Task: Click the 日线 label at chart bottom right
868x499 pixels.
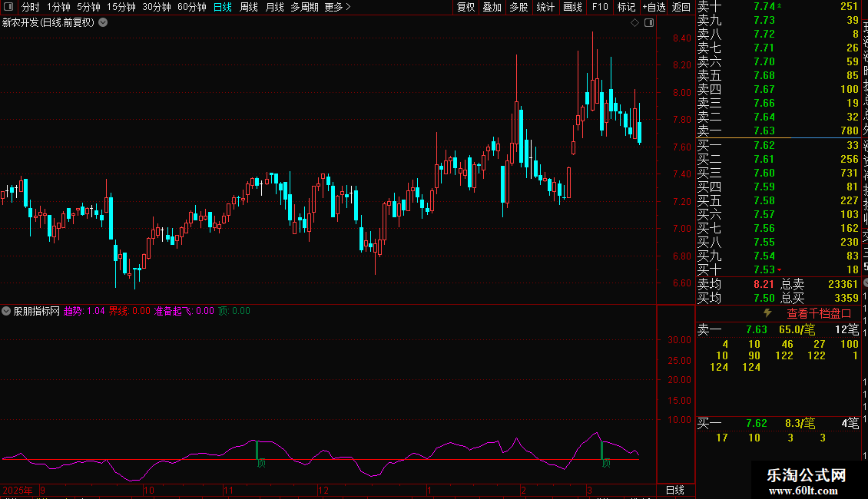Action: point(674,490)
